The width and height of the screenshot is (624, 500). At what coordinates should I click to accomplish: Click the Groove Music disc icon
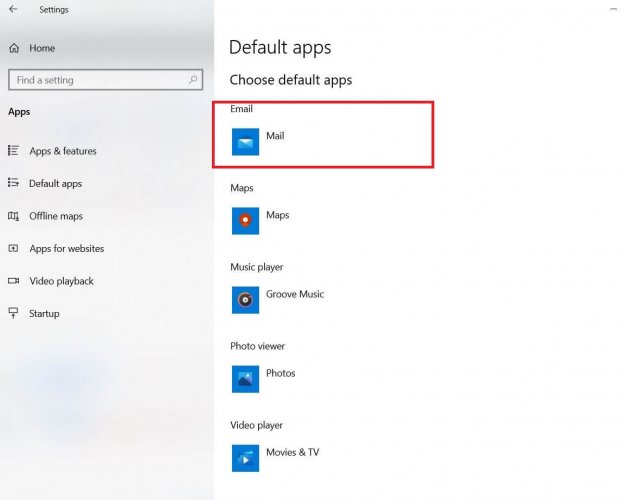pos(246,300)
